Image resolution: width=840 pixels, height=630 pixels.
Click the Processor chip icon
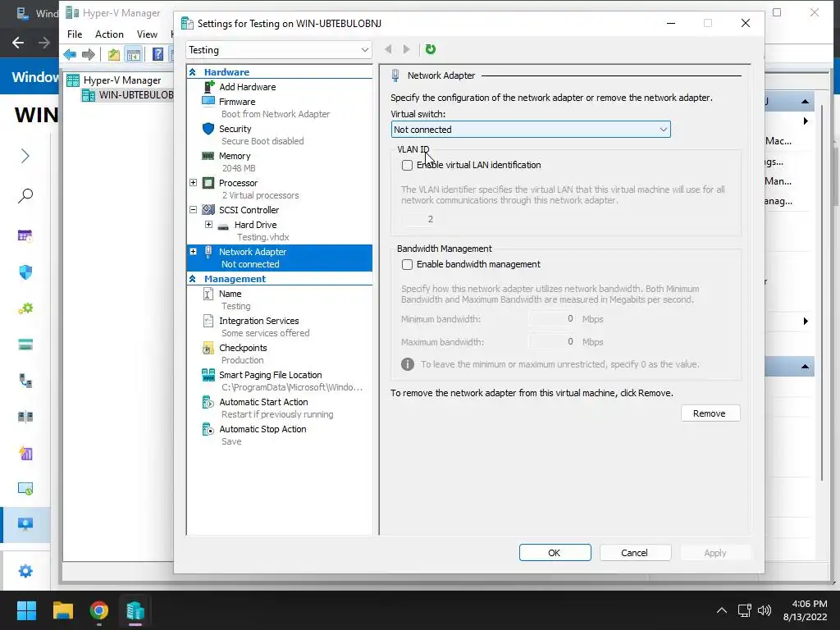208,183
